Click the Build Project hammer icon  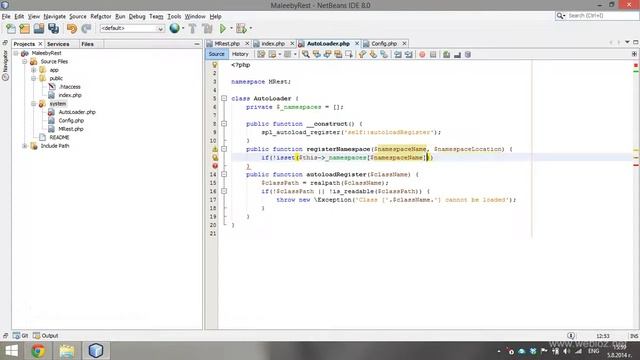click(x=192, y=29)
